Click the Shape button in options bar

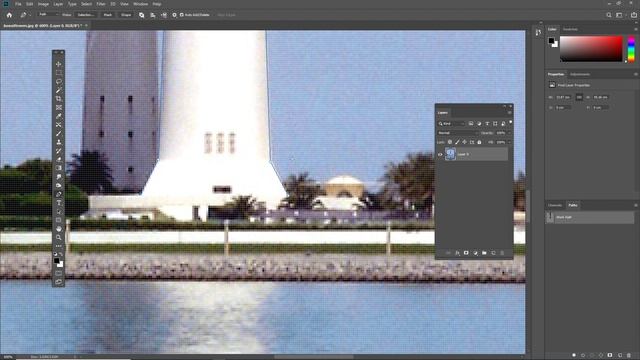point(126,15)
